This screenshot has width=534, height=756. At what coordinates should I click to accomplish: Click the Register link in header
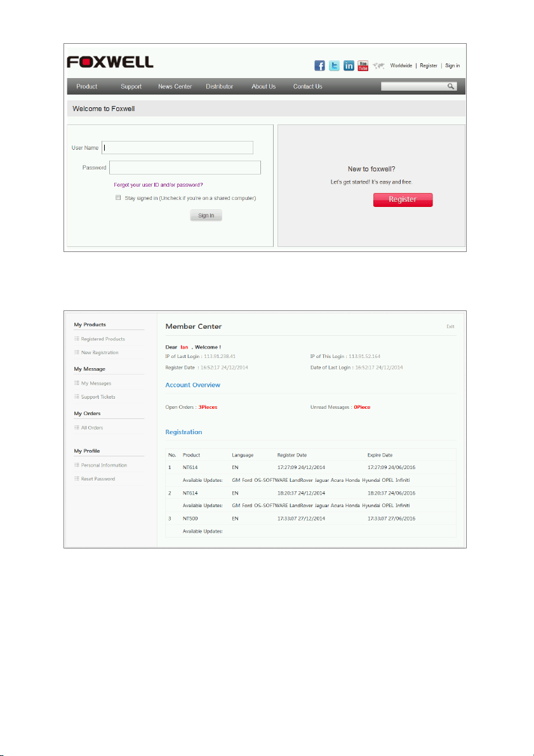[429, 65]
